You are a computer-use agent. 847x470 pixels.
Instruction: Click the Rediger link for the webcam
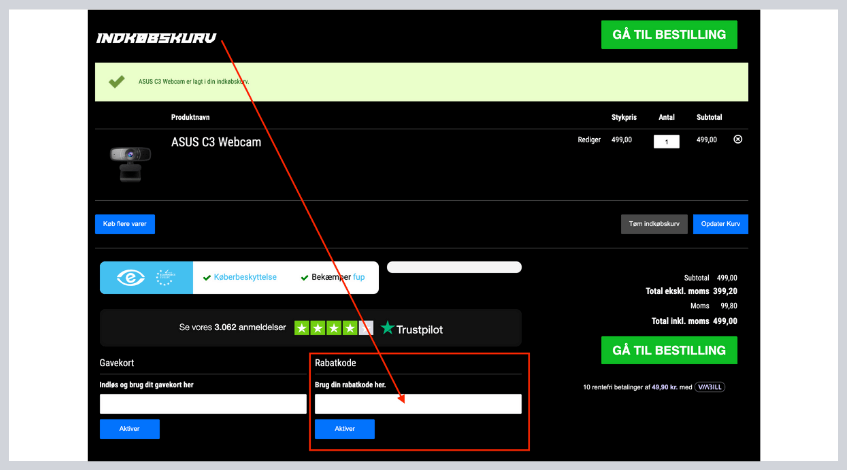tap(589, 140)
